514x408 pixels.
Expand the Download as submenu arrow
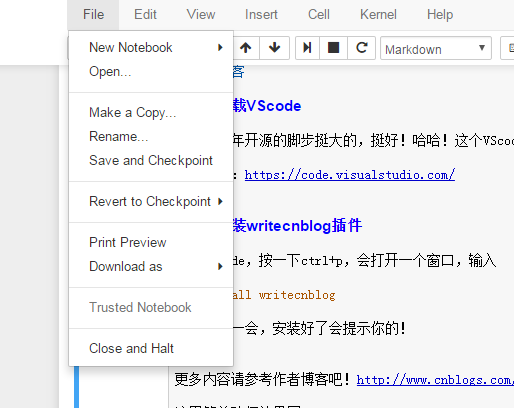click(220, 266)
